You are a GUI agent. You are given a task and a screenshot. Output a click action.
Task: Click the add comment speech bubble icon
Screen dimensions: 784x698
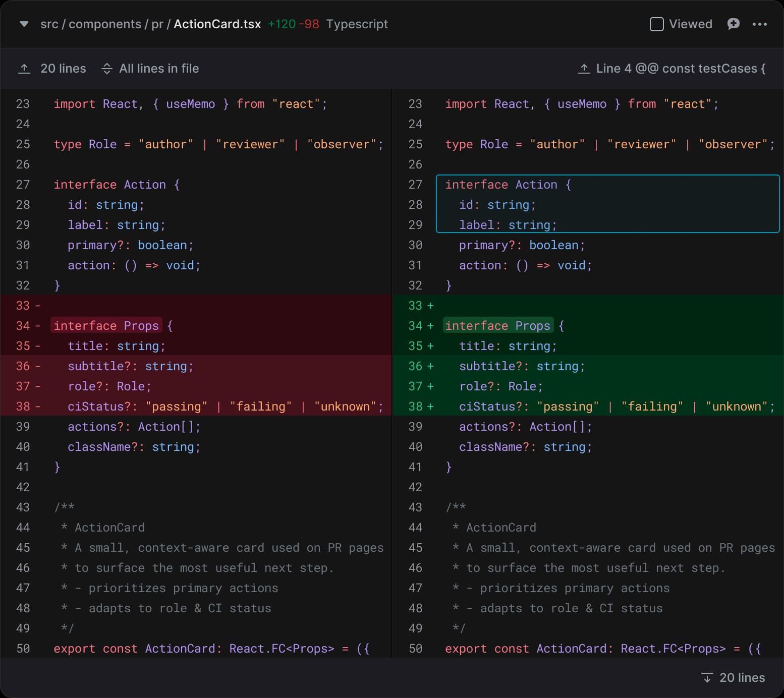(733, 24)
